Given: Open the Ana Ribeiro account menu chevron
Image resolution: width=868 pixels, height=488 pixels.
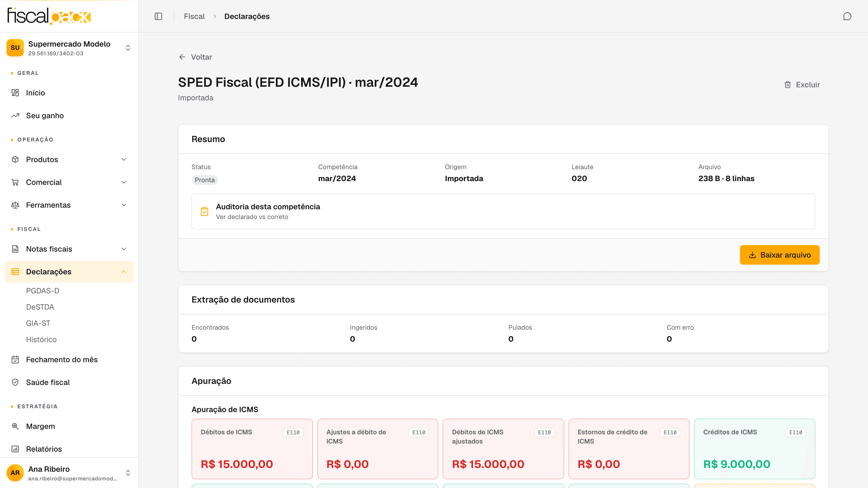Looking at the screenshot, I should tap(128, 473).
